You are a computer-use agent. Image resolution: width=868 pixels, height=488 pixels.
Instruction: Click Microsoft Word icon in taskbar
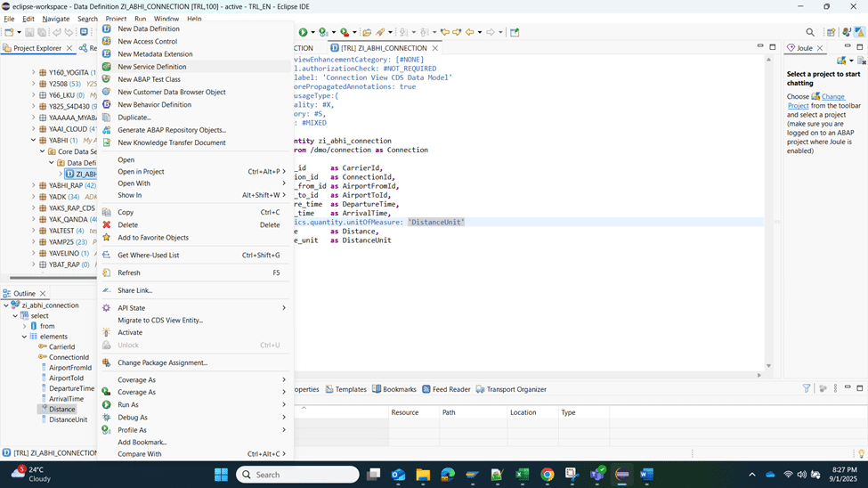point(646,475)
